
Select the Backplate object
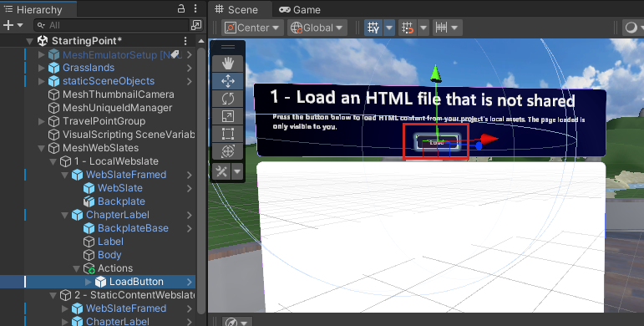tap(121, 201)
